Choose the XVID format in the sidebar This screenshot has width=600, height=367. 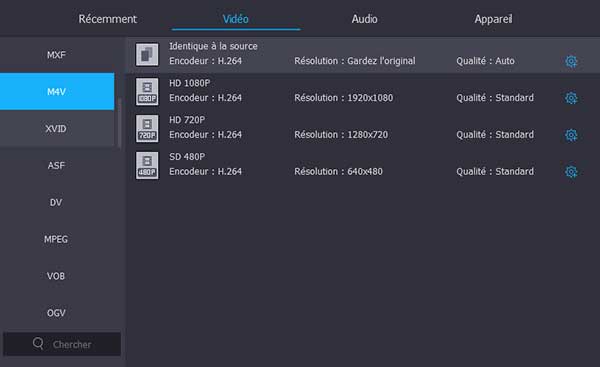(x=57, y=129)
